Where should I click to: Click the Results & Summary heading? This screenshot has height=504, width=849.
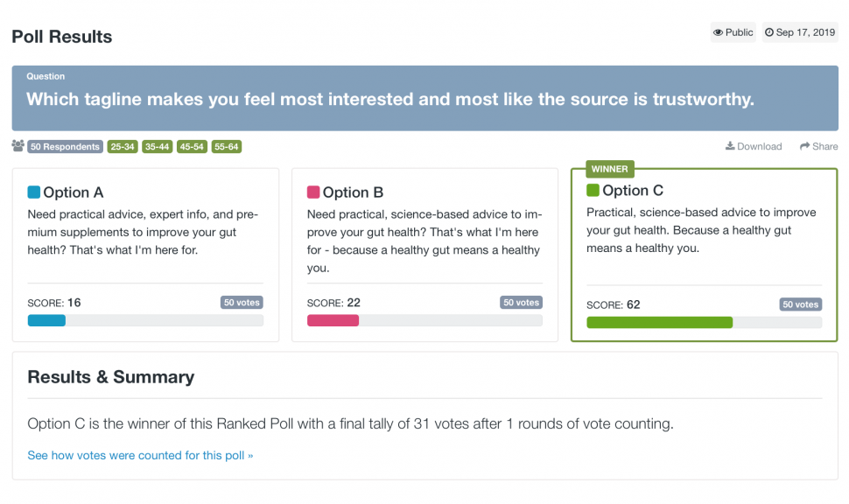pos(111,377)
